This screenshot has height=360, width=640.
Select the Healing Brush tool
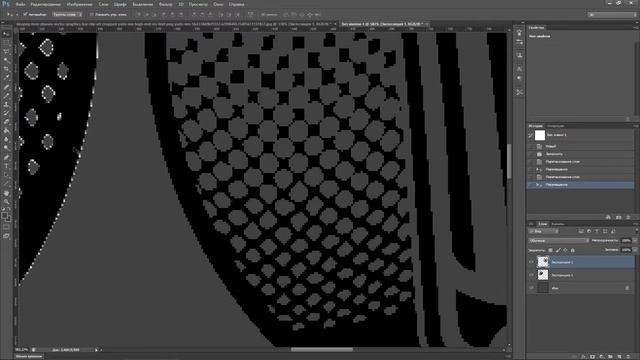pyautogui.click(x=6, y=87)
